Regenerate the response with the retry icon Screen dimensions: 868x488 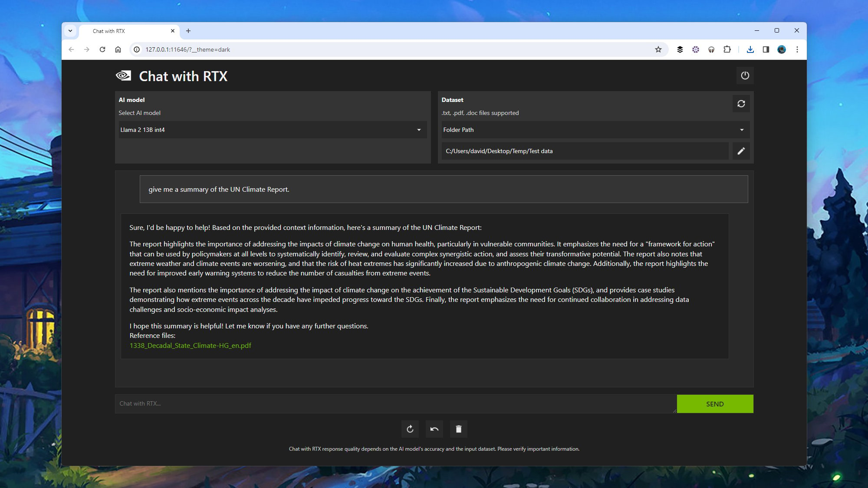pos(410,429)
